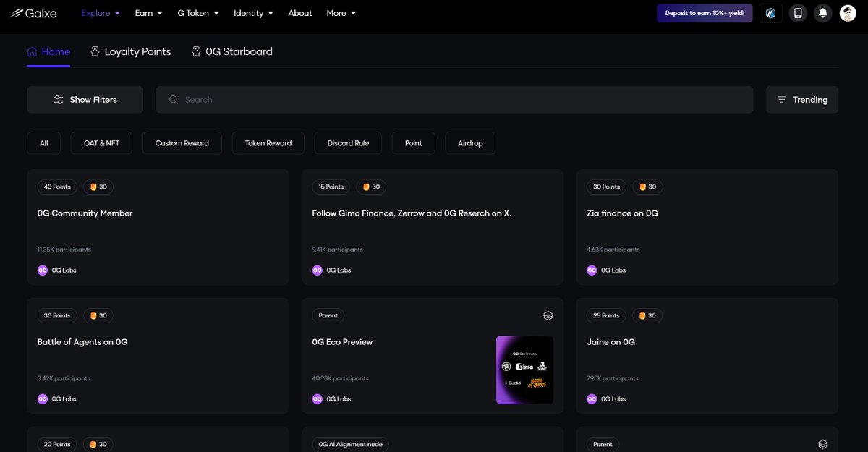The height and width of the screenshot is (452, 868).
Task: Click the mobile app phone icon
Action: [x=798, y=13]
